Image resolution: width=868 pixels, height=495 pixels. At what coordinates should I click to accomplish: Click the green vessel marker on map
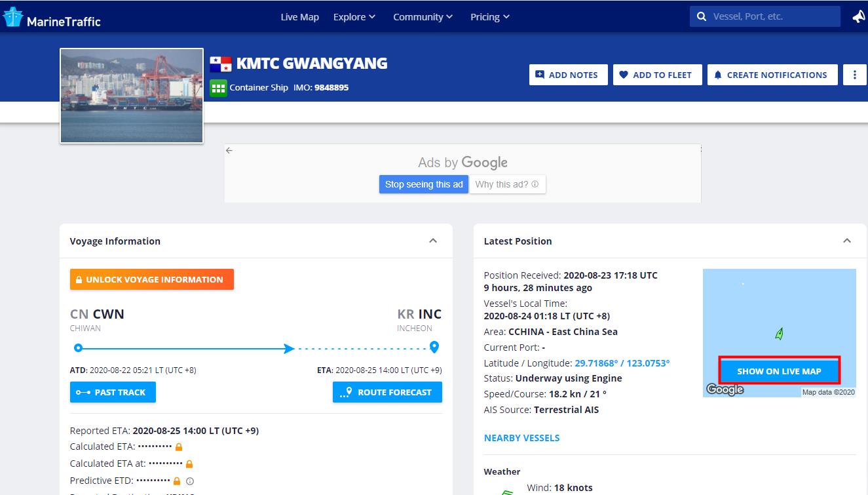click(779, 334)
